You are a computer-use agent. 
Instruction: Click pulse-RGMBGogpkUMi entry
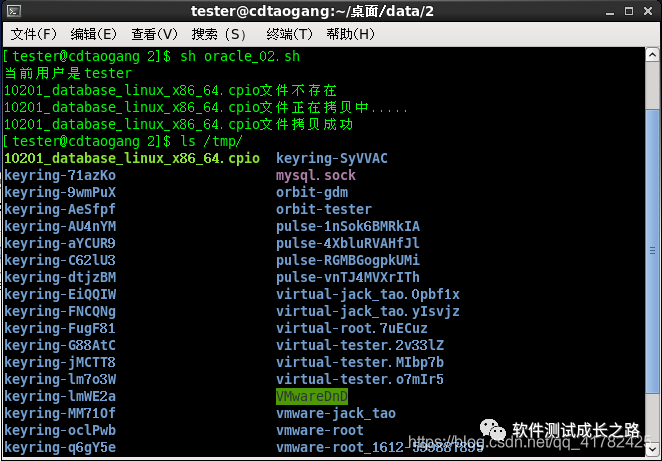348,260
